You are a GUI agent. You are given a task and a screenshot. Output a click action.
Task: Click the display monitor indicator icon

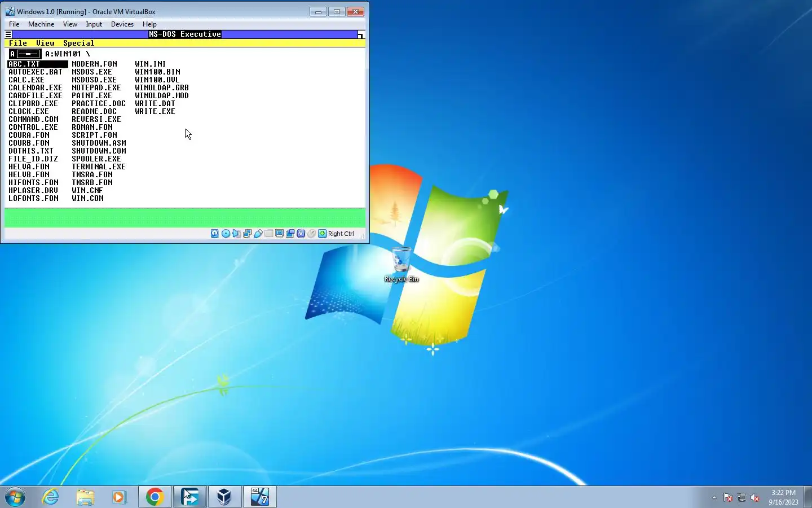[x=279, y=234]
